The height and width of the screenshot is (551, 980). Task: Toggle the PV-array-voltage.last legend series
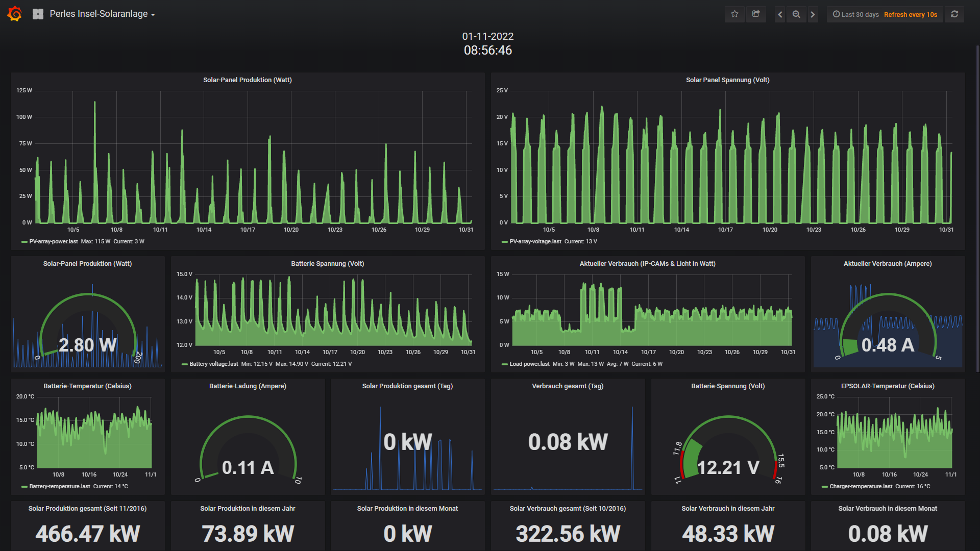tap(535, 241)
